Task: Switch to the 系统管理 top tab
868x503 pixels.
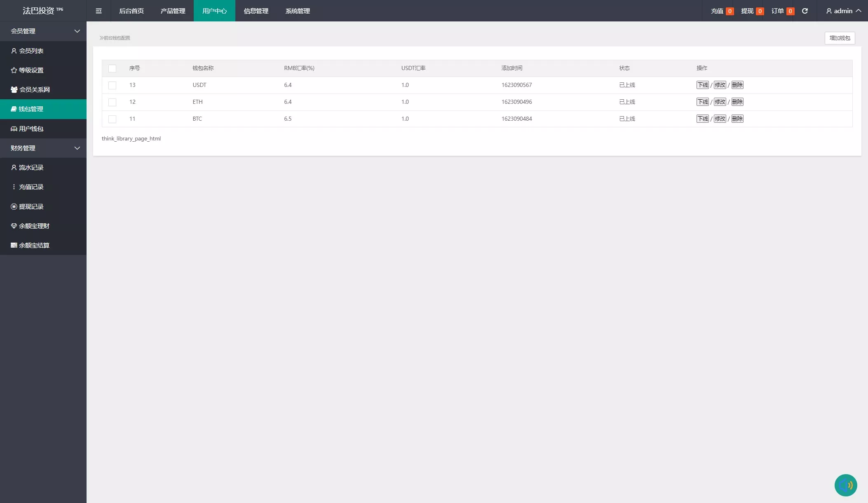Action: pyautogui.click(x=298, y=11)
